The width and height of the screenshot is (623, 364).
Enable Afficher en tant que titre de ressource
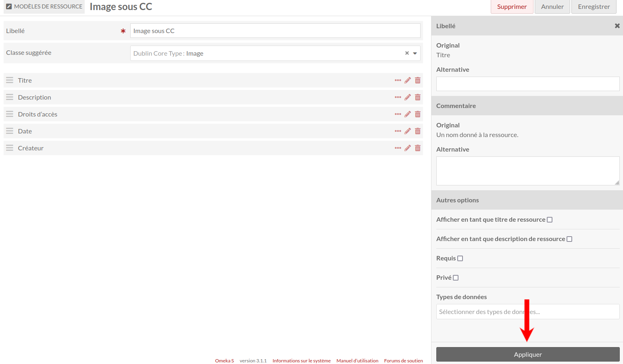(x=550, y=220)
